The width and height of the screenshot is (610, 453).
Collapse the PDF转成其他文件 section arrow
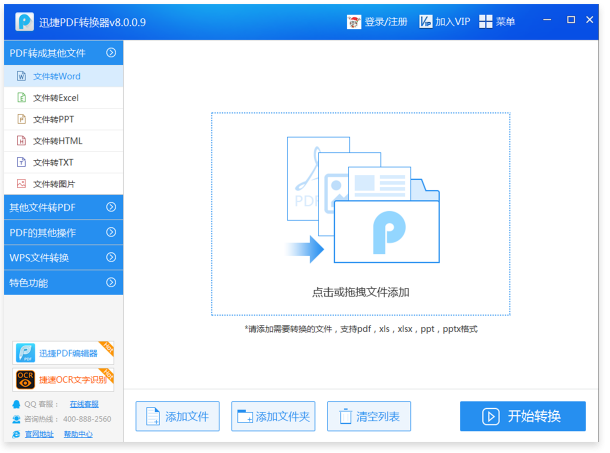coord(111,53)
